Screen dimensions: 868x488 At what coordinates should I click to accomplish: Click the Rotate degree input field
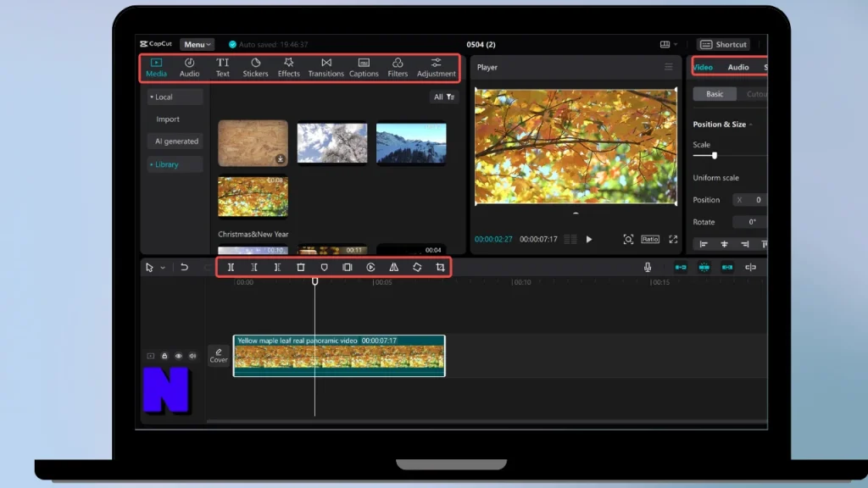click(x=749, y=222)
